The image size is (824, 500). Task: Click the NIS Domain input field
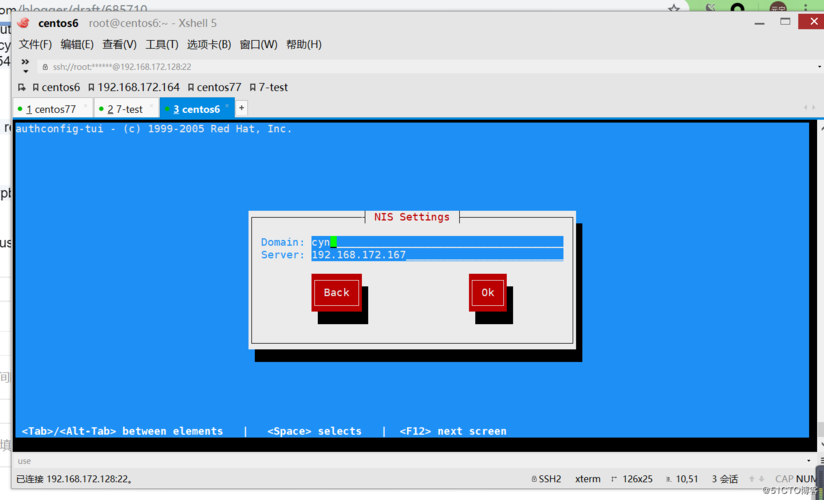coord(437,242)
